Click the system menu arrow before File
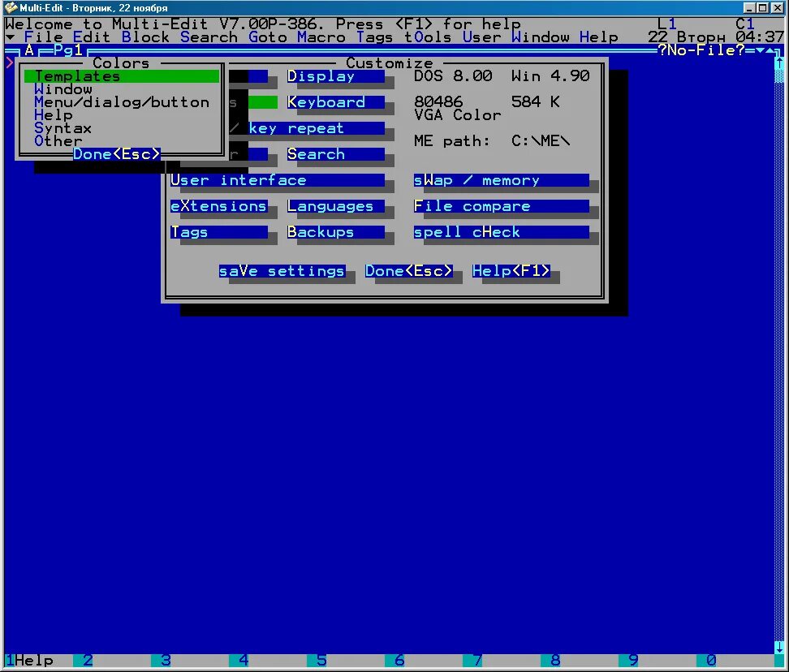This screenshot has height=672, width=789. [10, 37]
